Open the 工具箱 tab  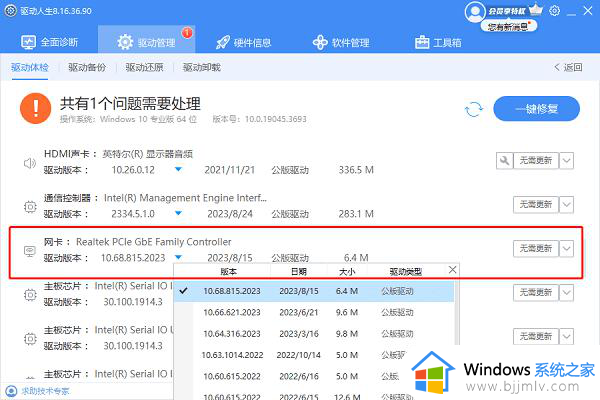[438, 42]
